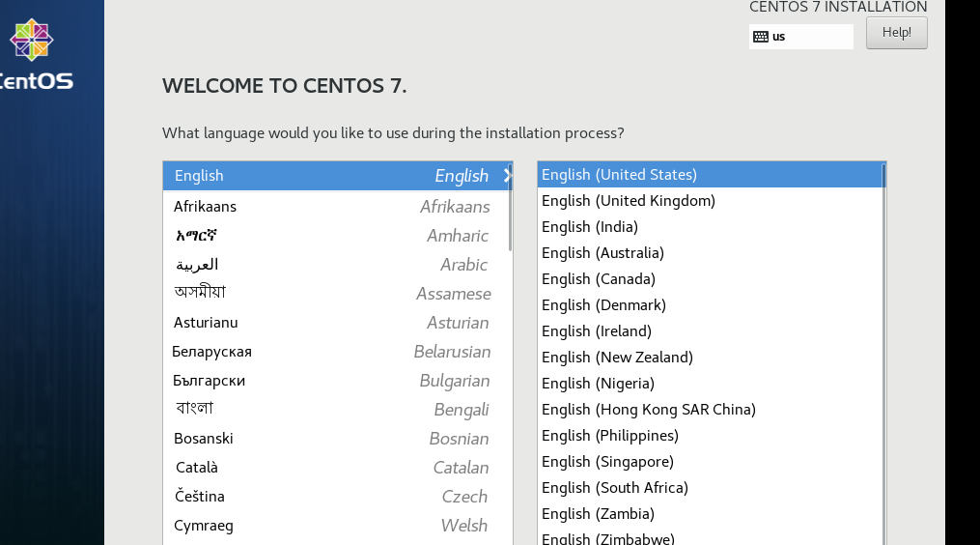This screenshot has height=545, width=980.
Task: Choose English (Ireland) locale
Action: pos(710,331)
